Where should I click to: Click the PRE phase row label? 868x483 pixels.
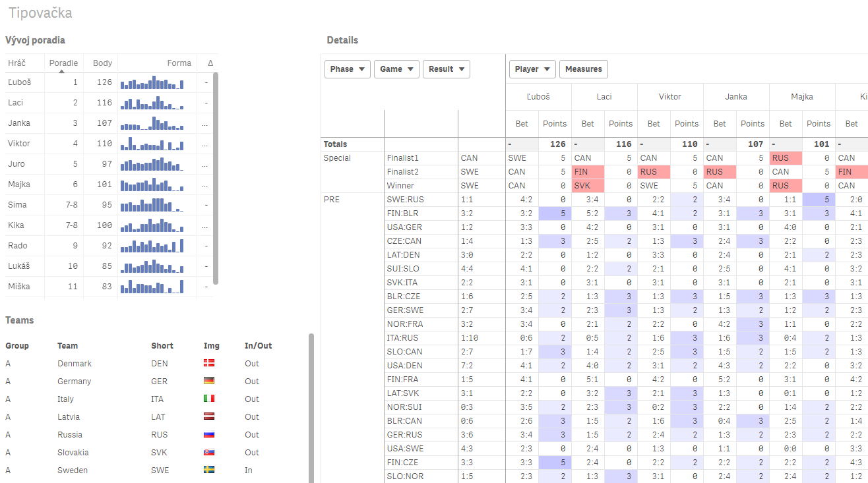332,199
